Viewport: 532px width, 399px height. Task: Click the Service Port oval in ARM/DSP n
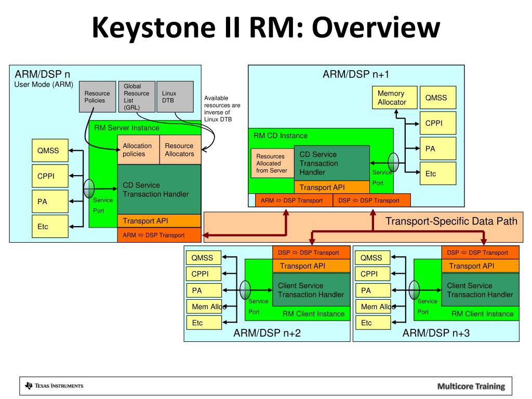[x=89, y=189]
